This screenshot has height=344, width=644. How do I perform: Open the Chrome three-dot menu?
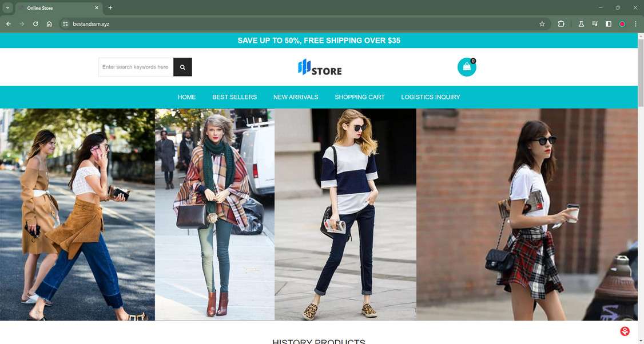(635, 24)
